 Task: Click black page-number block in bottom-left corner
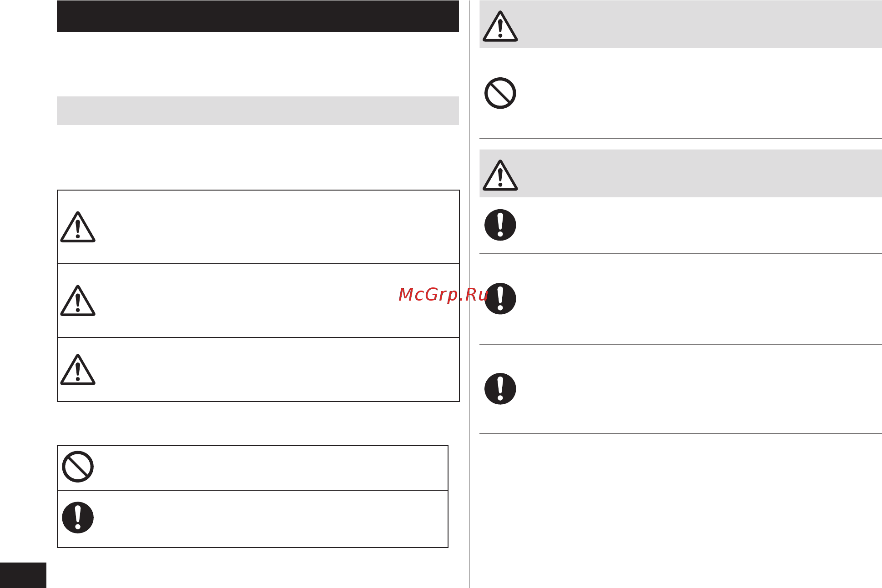click(x=23, y=575)
